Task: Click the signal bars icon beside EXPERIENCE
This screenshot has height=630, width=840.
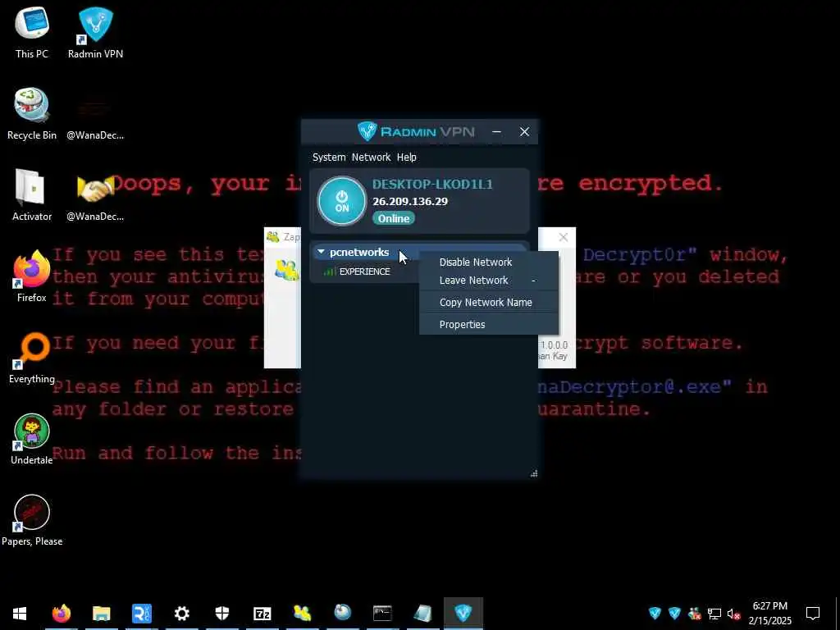Action: (330, 272)
